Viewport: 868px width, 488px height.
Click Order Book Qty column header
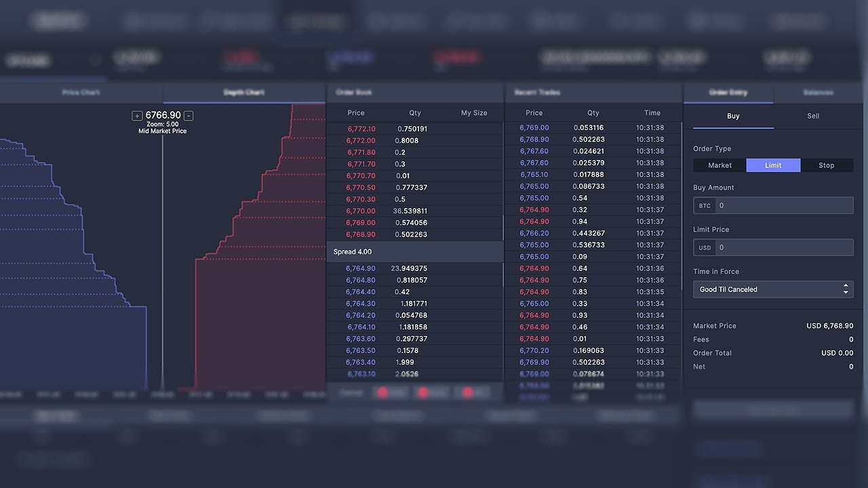pos(415,113)
